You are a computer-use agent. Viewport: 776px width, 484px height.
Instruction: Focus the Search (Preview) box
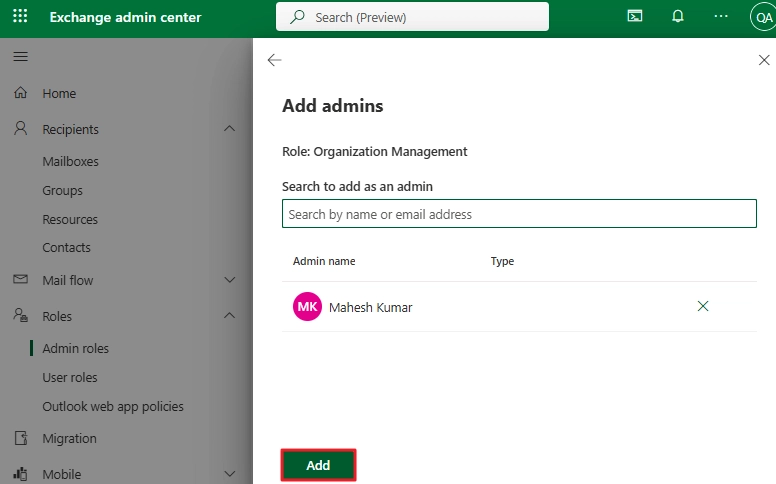412,16
